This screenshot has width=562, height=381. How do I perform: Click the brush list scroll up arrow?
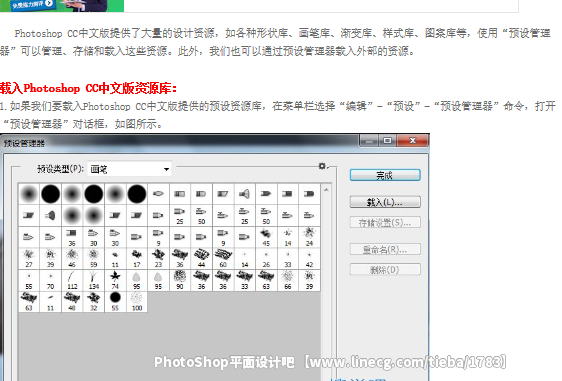(326, 189)
